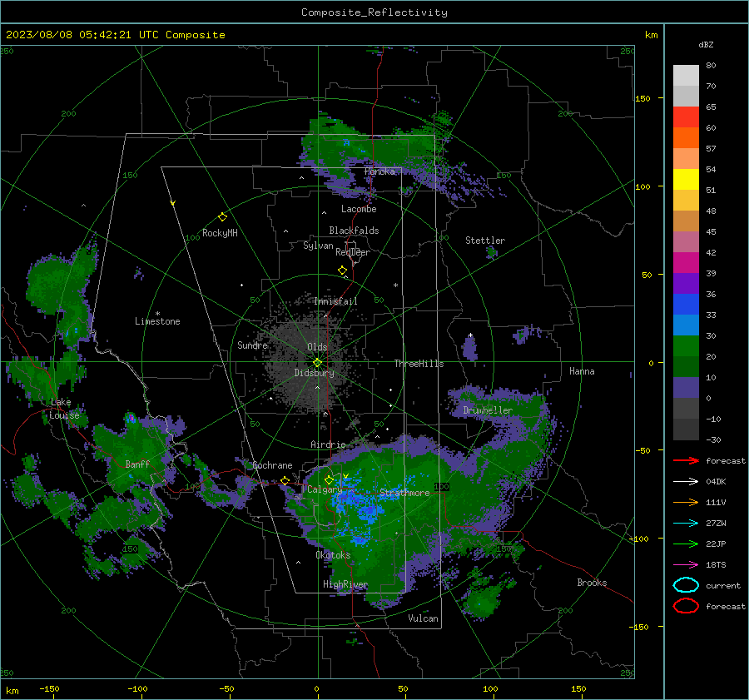Click the yellow diamond marker near RockyMH
The height and width of the screenshot is (700, 749).
click(x=222, y=217)
